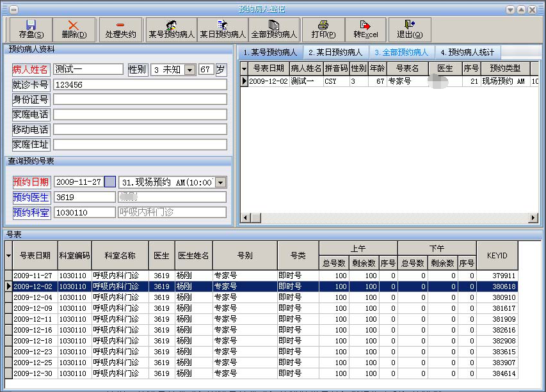546x392 pixels.
Task: Select the 2009-12-16 date cell in 号表 grid
Action: [x=35, y=330]
